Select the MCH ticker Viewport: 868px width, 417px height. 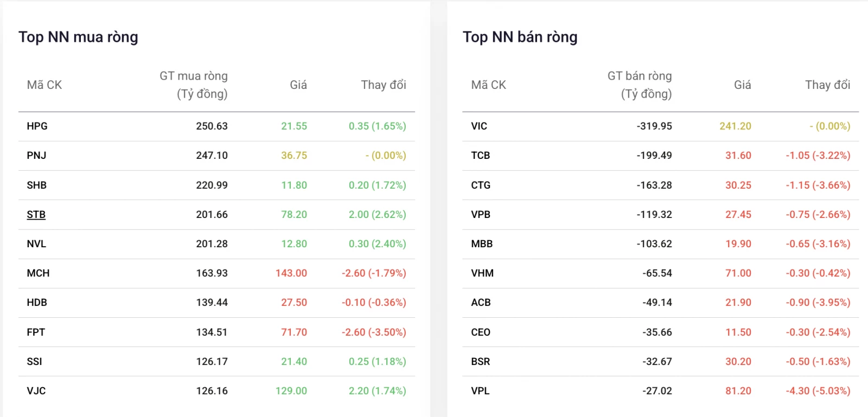[x=38, y=273]
